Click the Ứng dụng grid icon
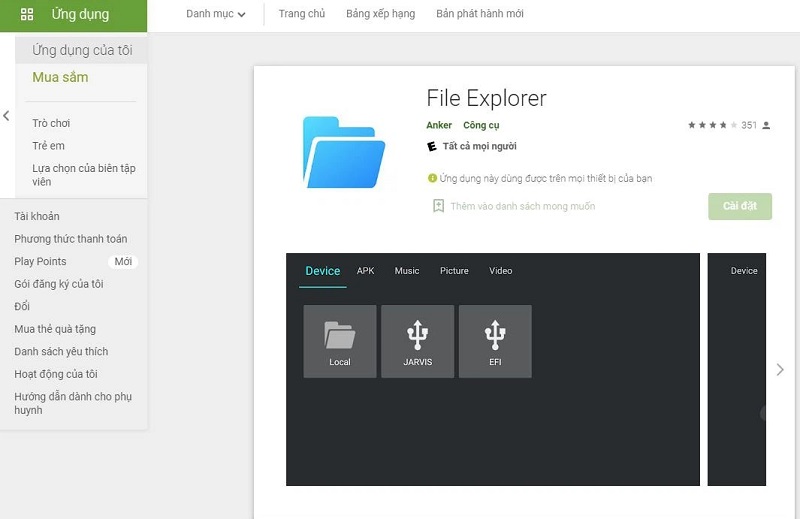Screen dimensions: 800x519 click(27, 14)
